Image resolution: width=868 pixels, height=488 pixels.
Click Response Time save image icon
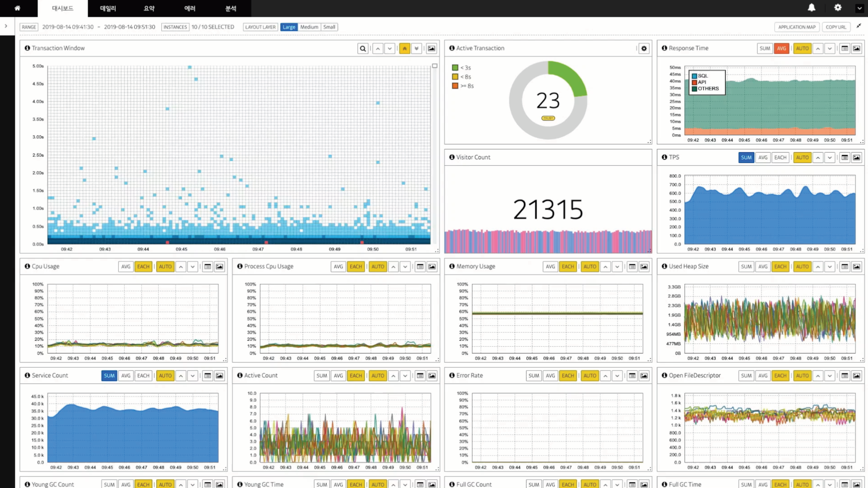click(x=856, y=48)
